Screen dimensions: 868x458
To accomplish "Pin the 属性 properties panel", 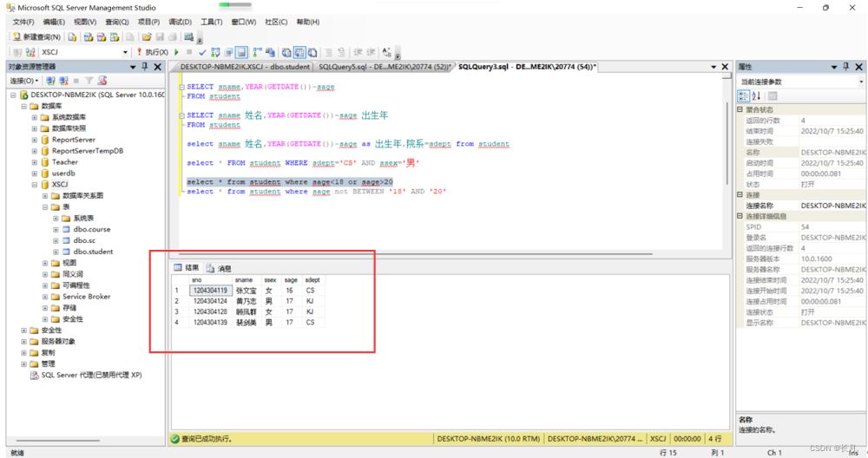I will coord(845,67).
